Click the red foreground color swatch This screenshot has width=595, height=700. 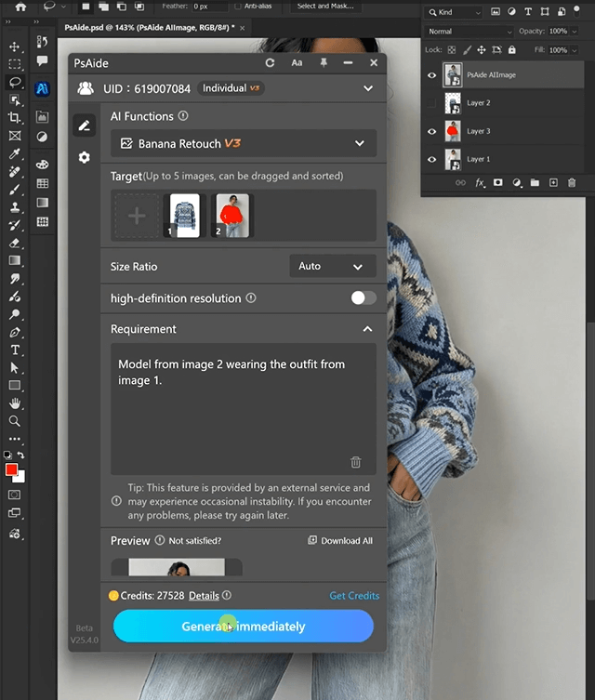click(x=11, y=469)
